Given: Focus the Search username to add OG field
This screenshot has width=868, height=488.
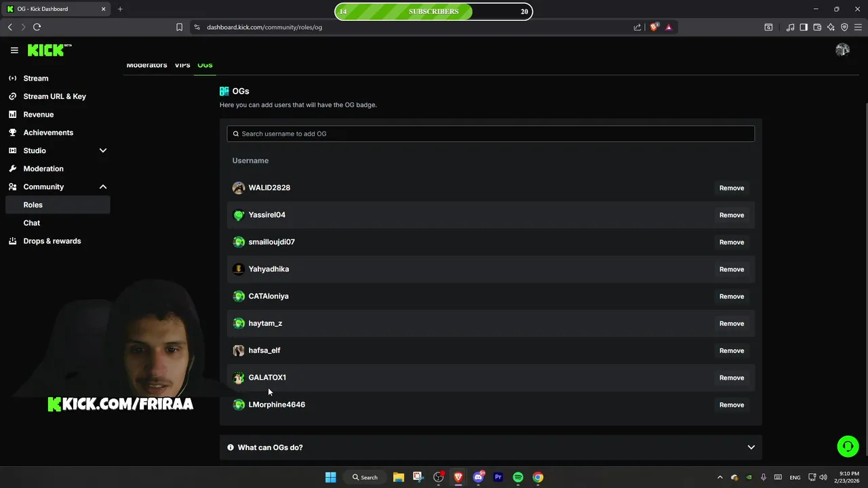Looking at the screenshot, I should coord(490,134).
